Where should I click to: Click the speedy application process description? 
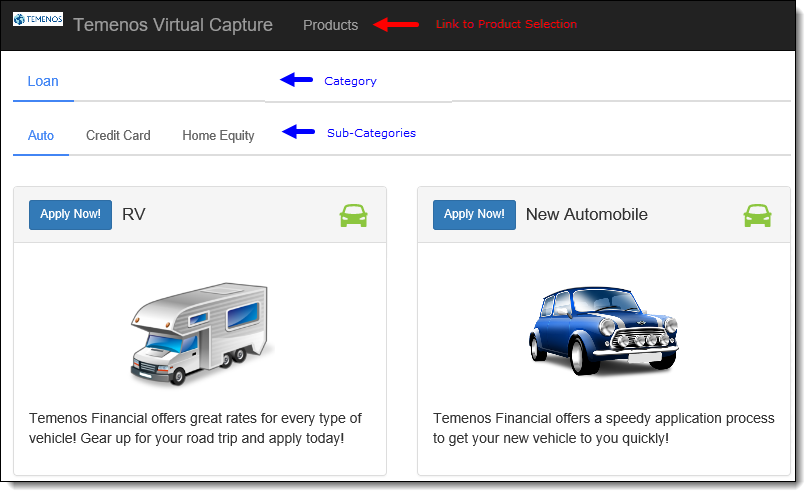click(604, 428)
